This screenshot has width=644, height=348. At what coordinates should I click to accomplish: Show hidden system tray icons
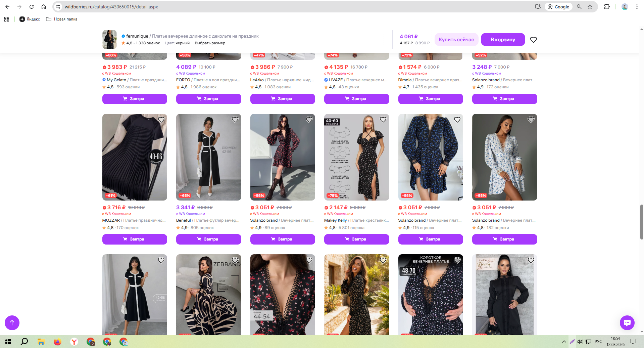point(564,342)
